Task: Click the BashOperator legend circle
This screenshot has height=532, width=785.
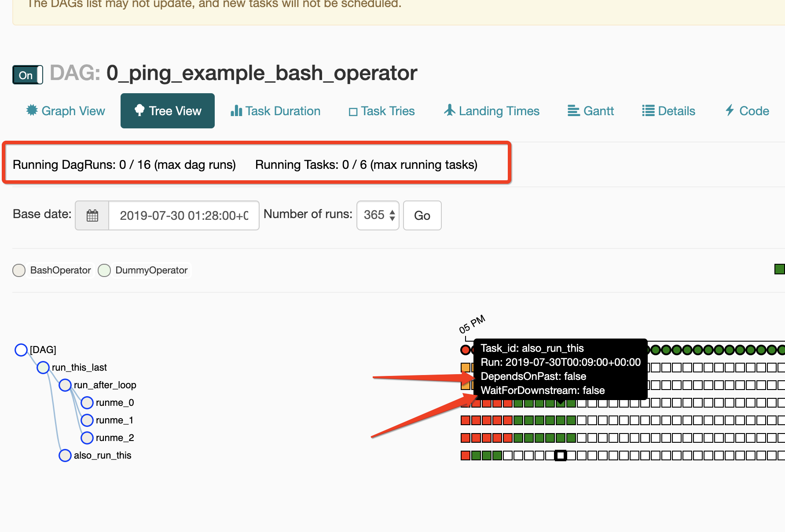Action: [x=19, y=270]
